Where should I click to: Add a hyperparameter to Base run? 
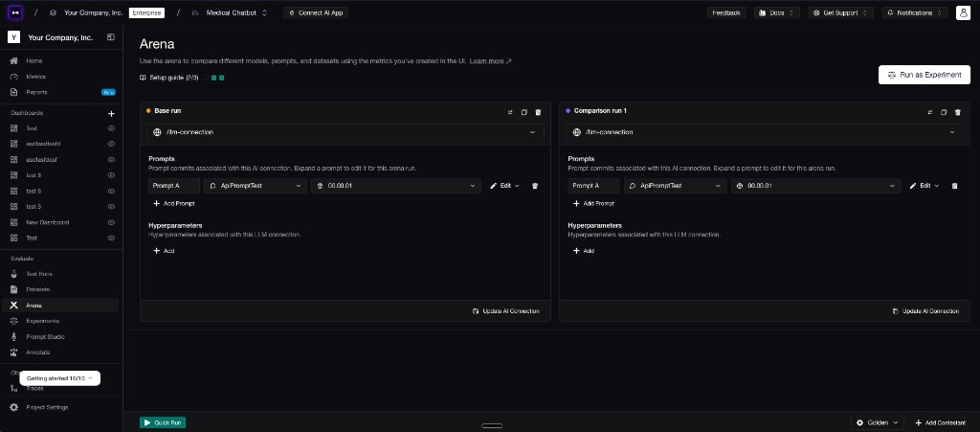tap(164, 251)
